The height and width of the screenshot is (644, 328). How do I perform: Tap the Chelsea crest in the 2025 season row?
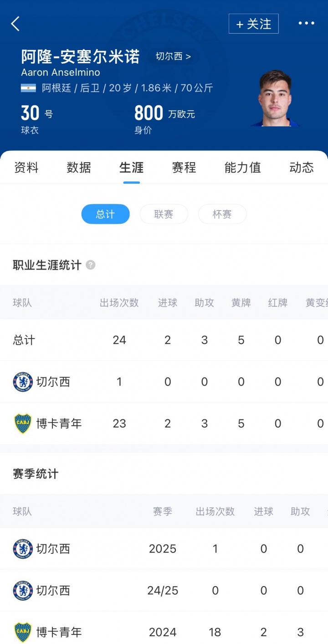tap(23, 549)
